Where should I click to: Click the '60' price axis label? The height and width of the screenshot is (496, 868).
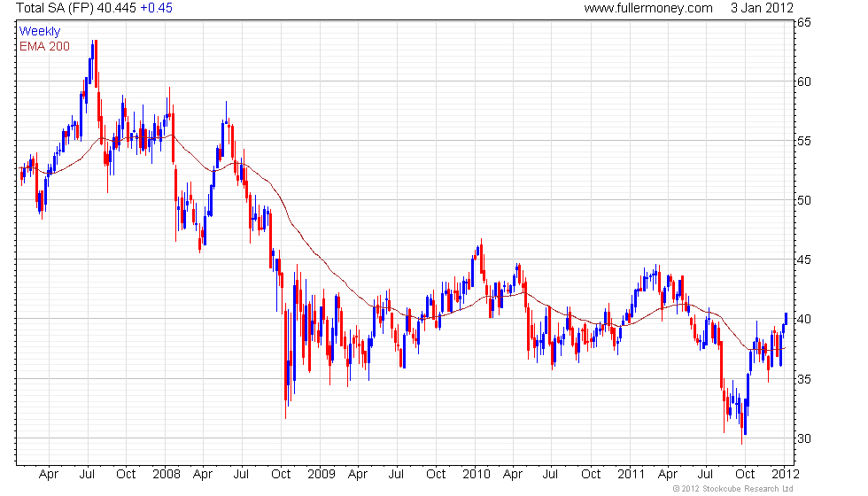click(804, 81)
